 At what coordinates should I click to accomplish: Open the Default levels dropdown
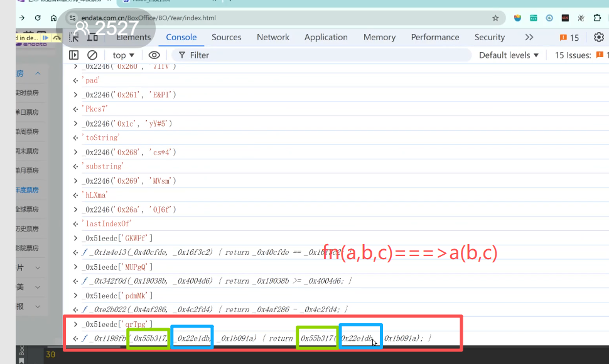click(509, 55)
